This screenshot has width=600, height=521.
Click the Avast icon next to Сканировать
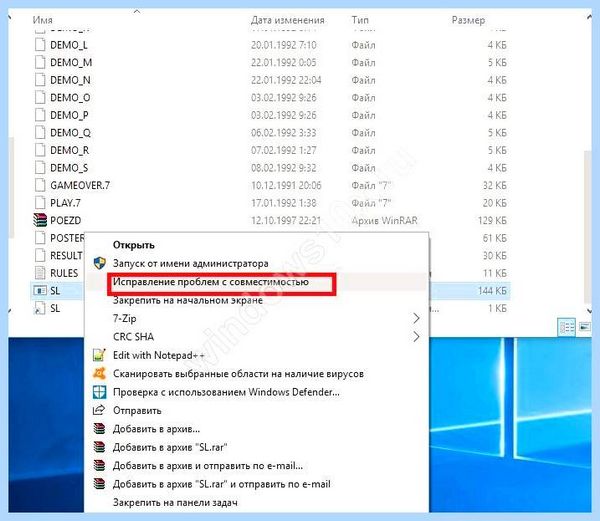pos(99,373)
